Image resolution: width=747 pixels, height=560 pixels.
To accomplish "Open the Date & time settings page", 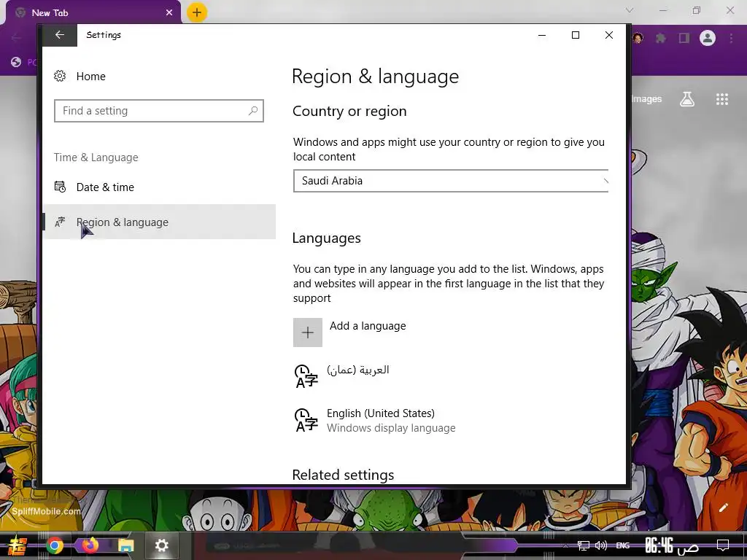I will coord(159,187).
